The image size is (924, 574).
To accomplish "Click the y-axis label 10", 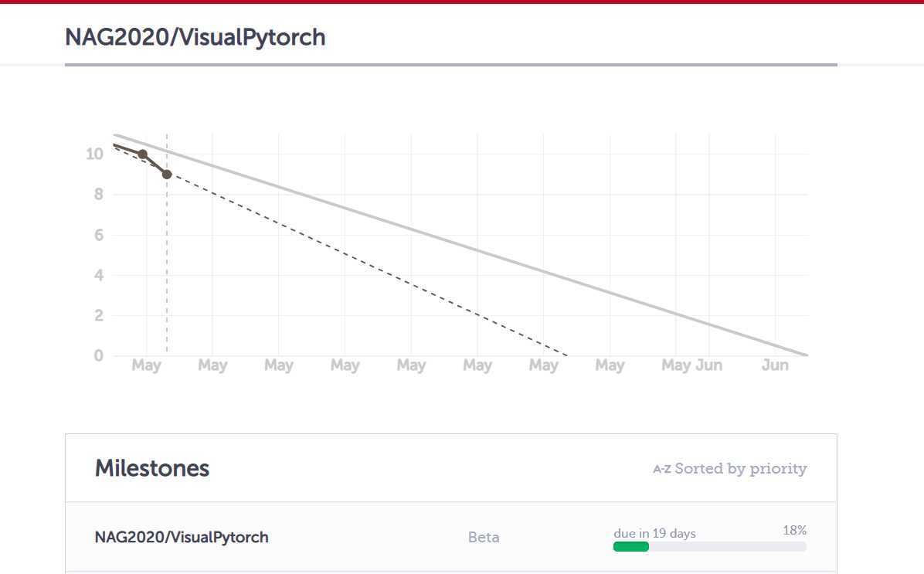I will click(94, 154).
